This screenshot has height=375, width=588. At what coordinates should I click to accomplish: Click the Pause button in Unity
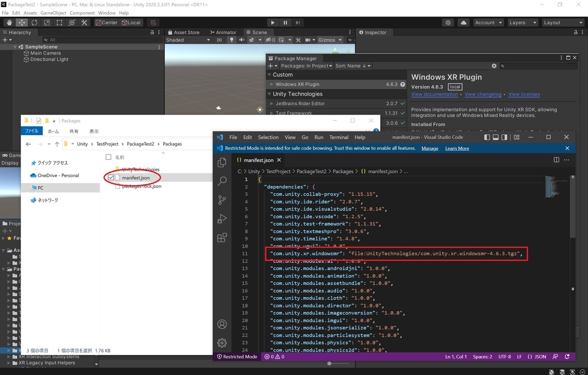coord(285,23)
